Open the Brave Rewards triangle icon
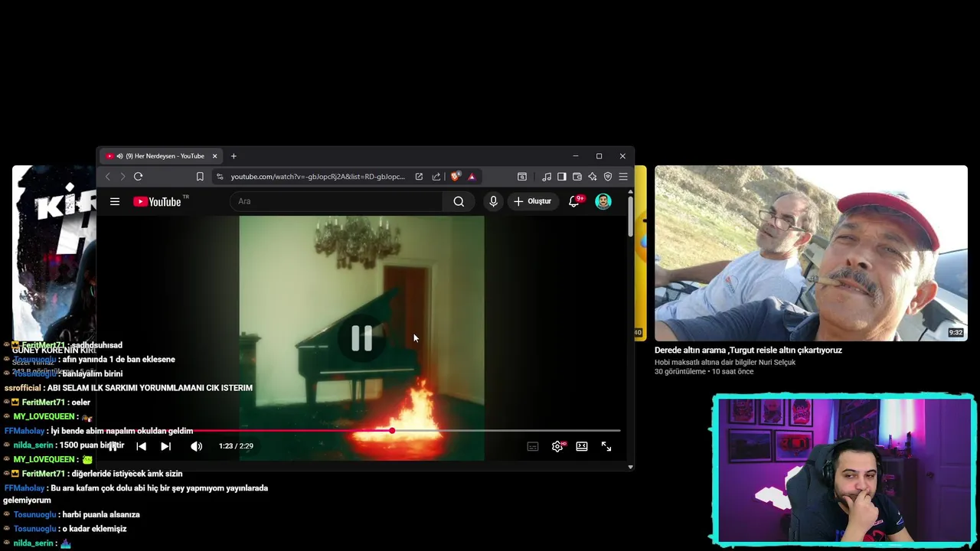 tap(472, 177)
